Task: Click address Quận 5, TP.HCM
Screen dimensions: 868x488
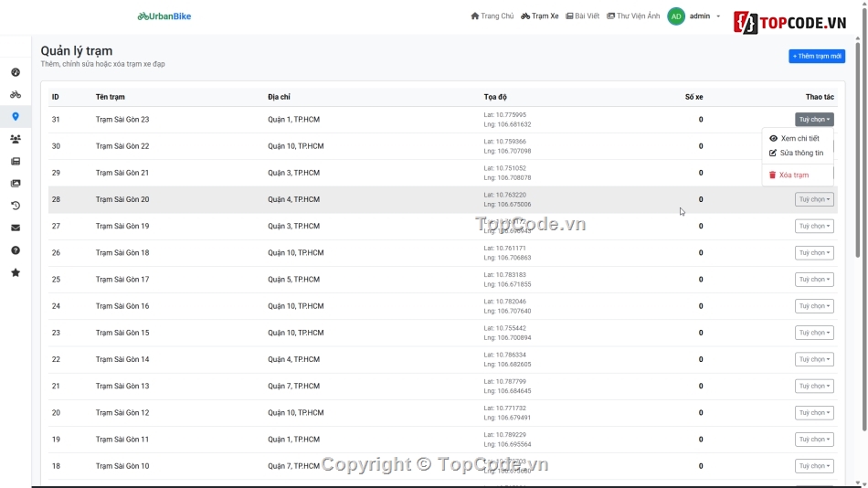Action: click(294, 279)
